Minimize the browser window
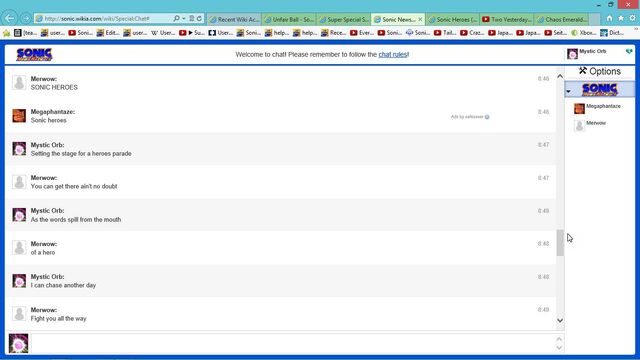This screenshot has height=360, width=640. point(598,5)
